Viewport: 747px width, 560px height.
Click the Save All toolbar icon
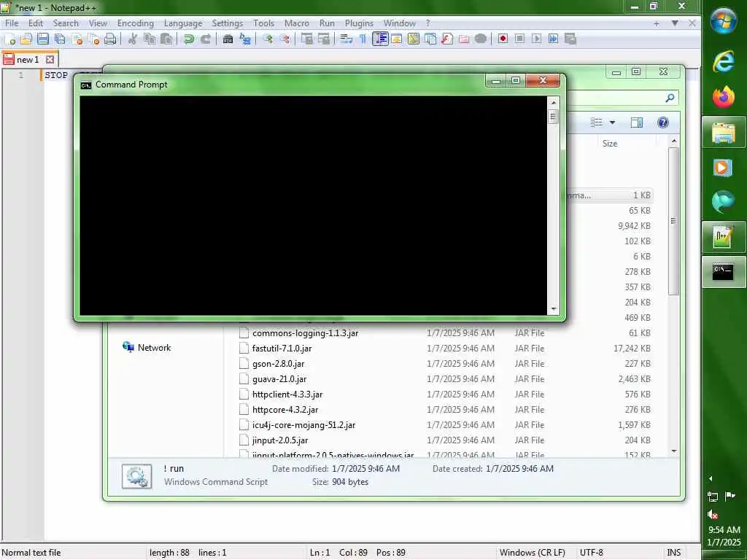60,39
